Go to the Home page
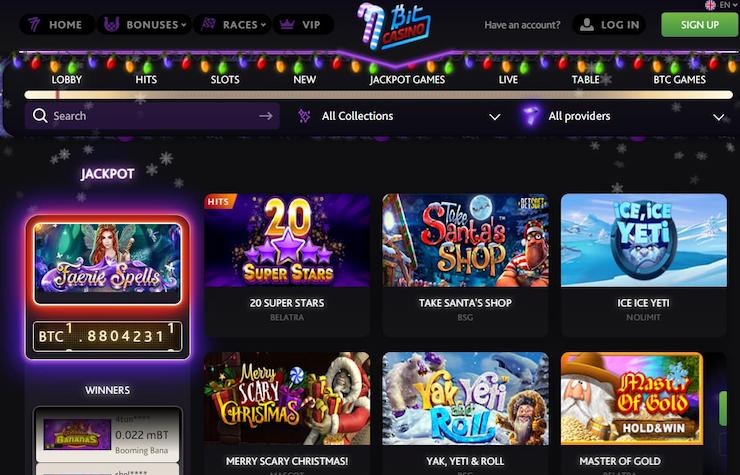The width and height of the screenshot is (740, 475). [57, 25]
